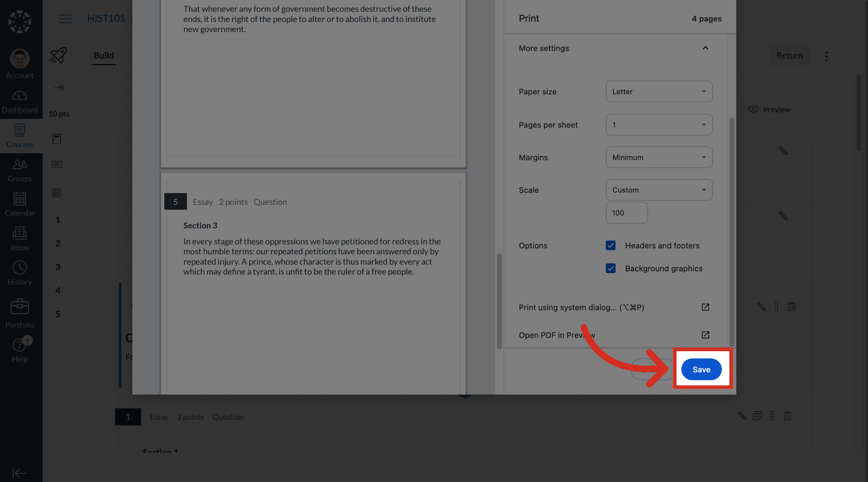Duplicate question 1

pos(757,416)
